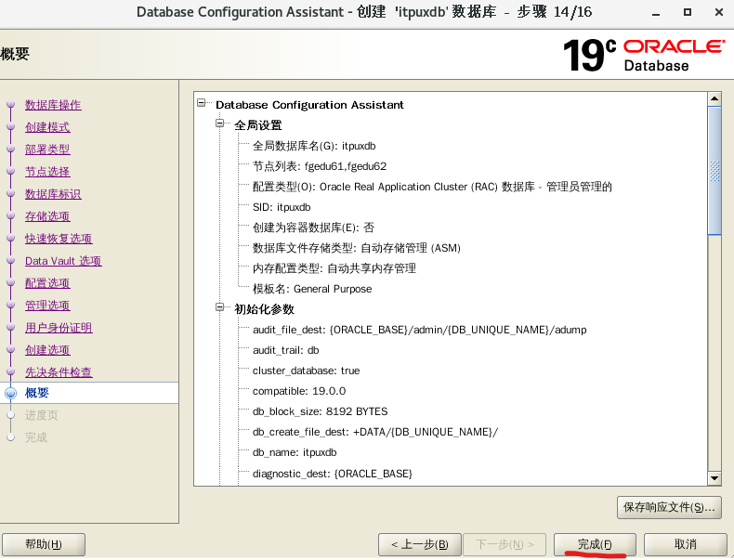The image size is (734, 560).
Task: Go to the 数据库操作 step
Action: [53, 105]
